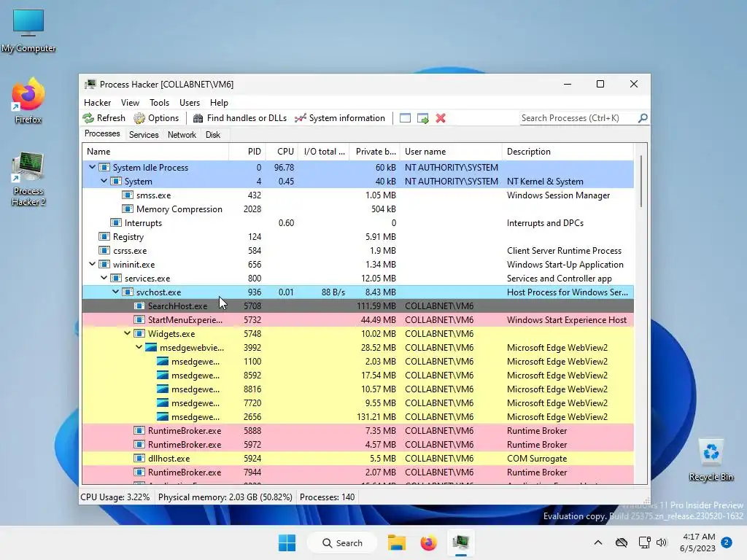Viewport: 747px width, 560px height.
Task: Click the Firefox taskbar icon
Action: (x=428, y=542)
